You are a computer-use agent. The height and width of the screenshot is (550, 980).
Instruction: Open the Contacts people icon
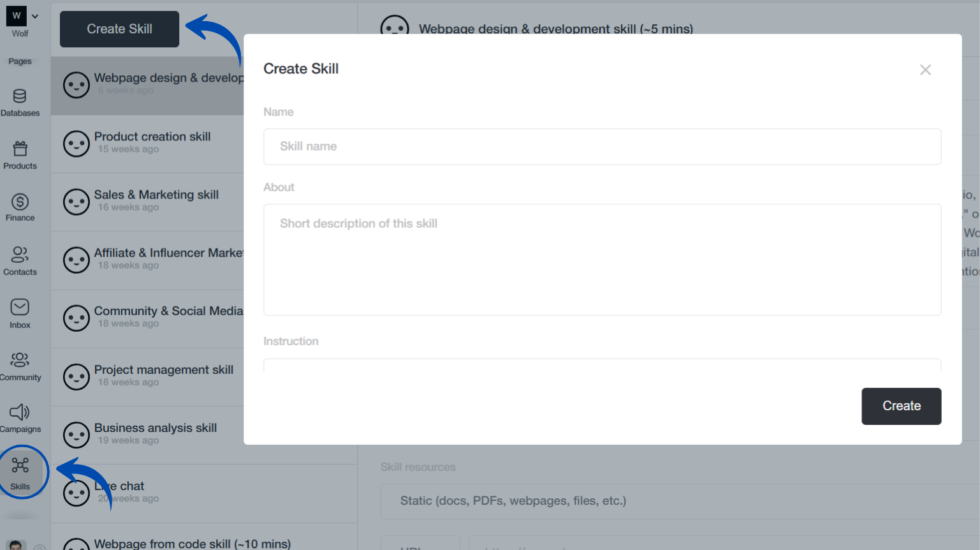(x=20, y=255)
